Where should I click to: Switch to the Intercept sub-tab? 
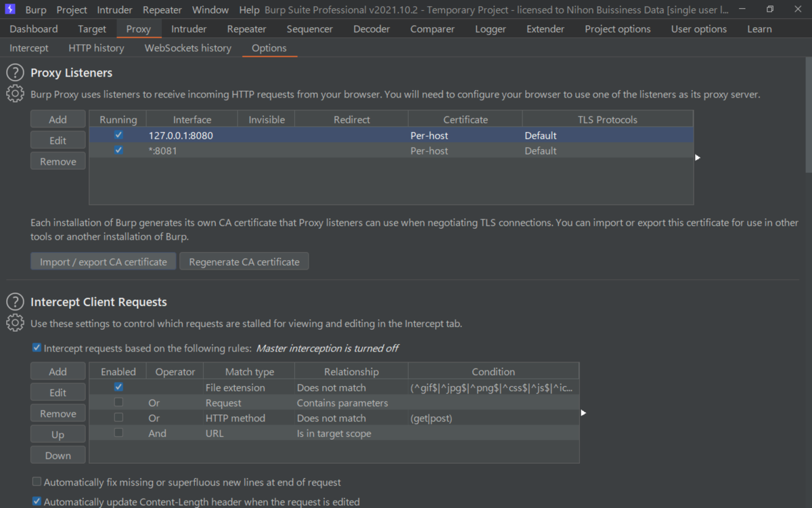click(x=29, y=48)
